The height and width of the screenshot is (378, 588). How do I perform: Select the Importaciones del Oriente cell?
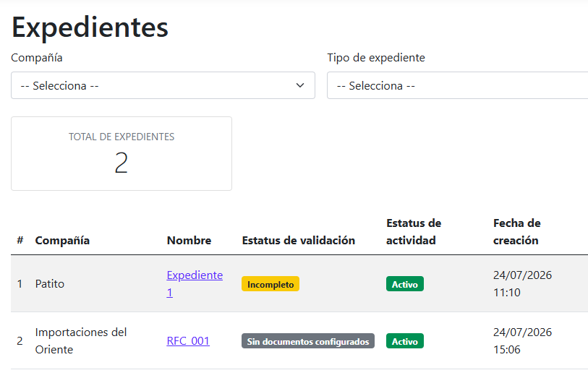[x=81, y=340]
